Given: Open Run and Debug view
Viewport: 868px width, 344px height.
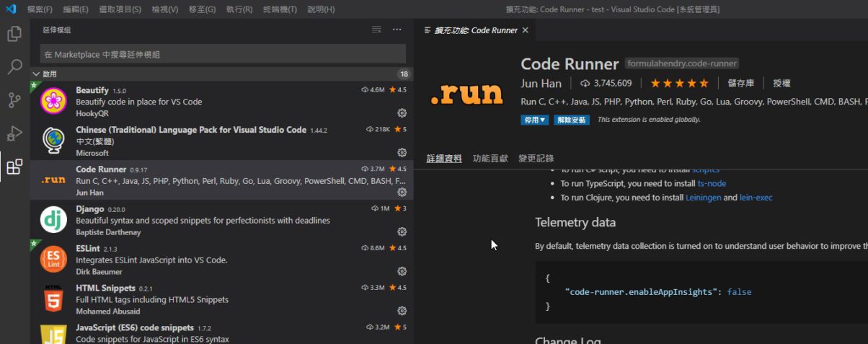Looking at the screenshot, I should pos(14,133).
